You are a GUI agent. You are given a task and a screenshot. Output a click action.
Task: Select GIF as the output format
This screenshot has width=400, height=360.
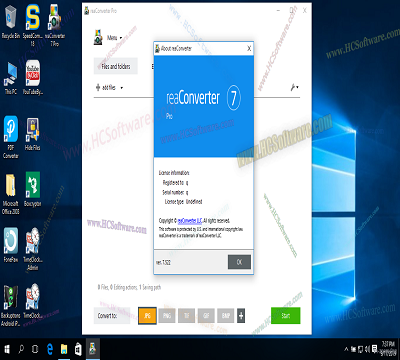tap(206, 316)
